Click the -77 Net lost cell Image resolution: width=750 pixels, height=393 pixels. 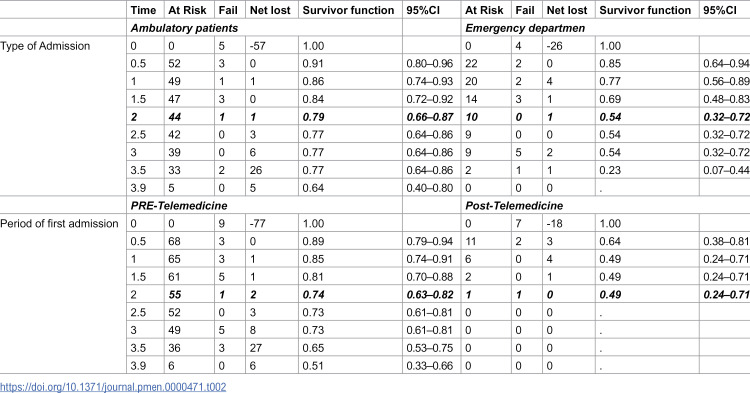[257, 223]
